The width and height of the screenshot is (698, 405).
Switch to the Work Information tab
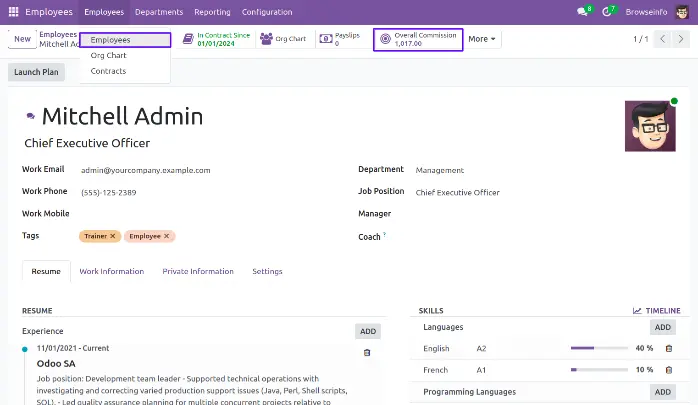(111, 271)
